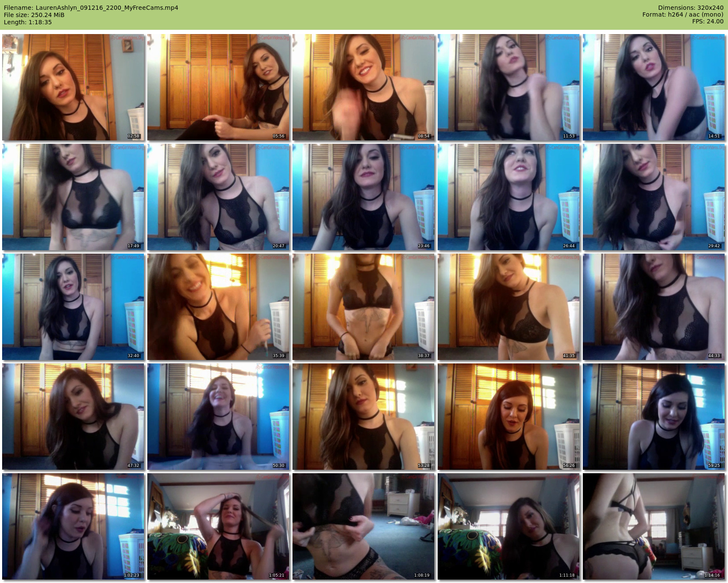Select the frame timestamped 32:40
728x583 pixels.
pos(73,307)
